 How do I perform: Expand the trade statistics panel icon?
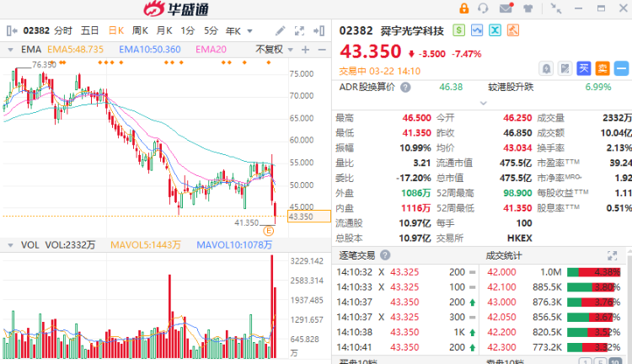pyautogui.click(x=613, y=255)
